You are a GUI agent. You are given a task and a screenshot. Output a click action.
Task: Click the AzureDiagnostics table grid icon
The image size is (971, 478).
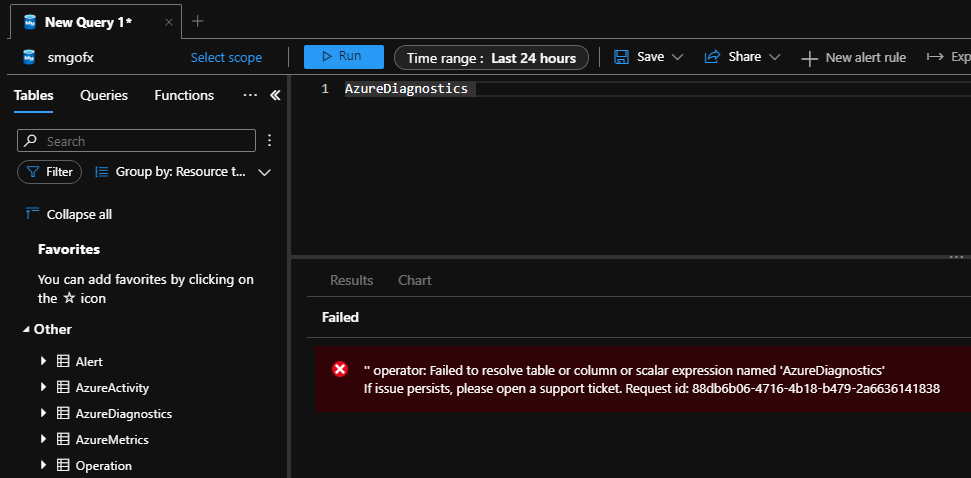tap(63, 413)
